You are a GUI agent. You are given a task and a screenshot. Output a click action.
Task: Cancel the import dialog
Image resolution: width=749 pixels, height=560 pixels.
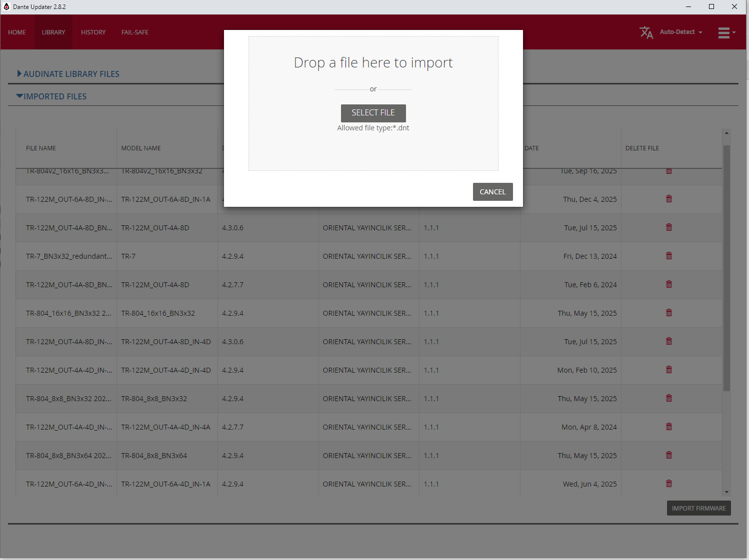click(x=492, y=192)
